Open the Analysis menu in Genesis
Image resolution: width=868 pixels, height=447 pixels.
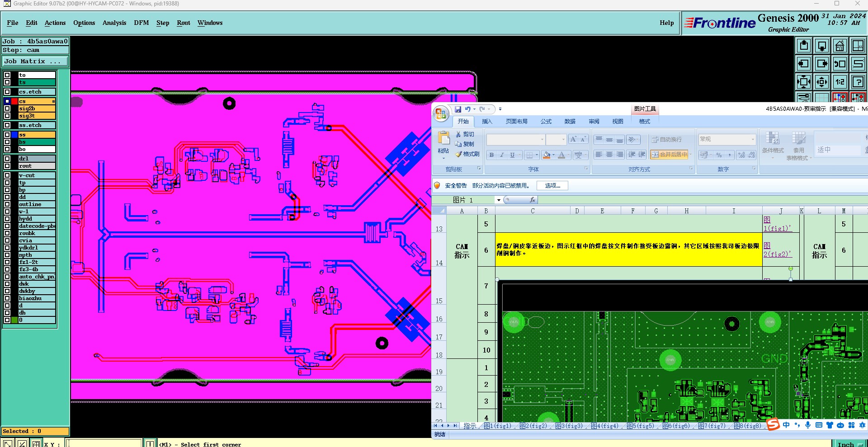(x=114, y=23)
